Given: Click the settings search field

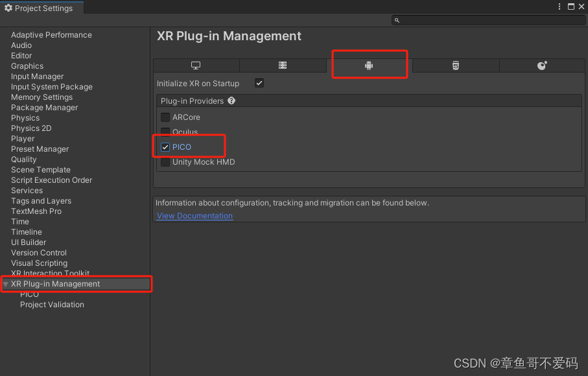Looking at the screenshot, I should click(x=488, y=20).
